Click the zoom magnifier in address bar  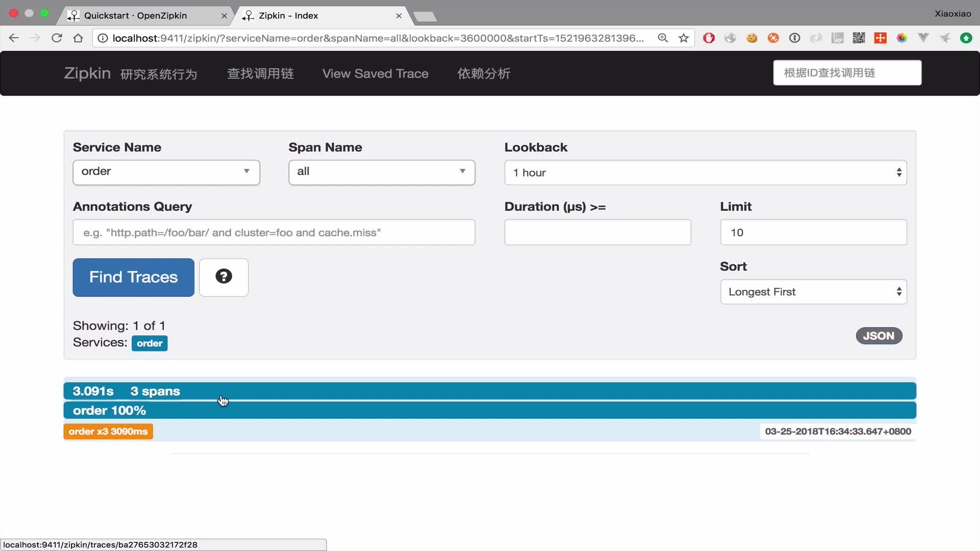click(663, 38)
